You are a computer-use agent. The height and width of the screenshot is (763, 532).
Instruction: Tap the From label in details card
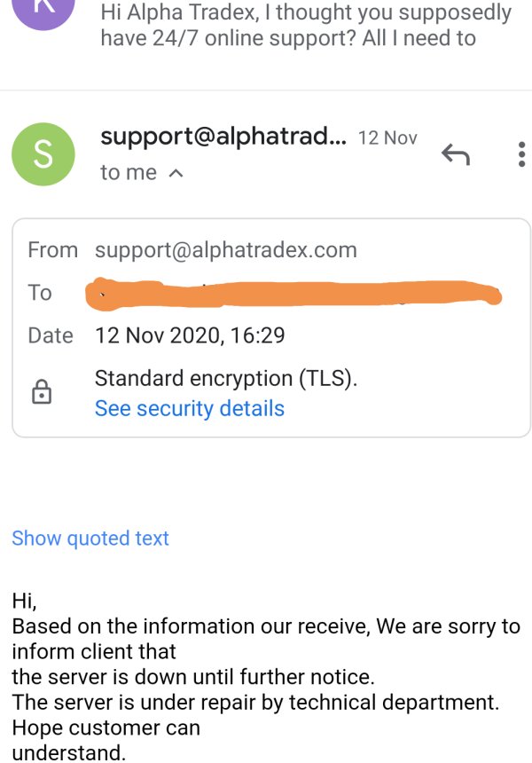coord(52,250)
